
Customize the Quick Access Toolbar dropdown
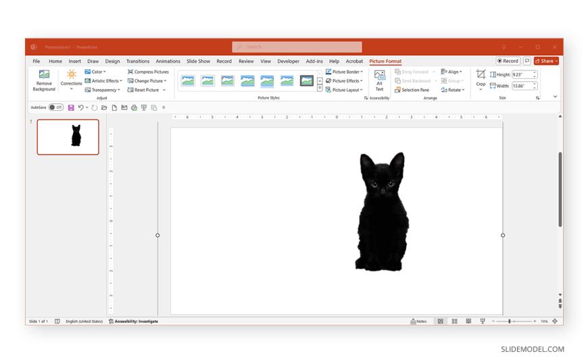pyautogui.click(x=164, y=107)
